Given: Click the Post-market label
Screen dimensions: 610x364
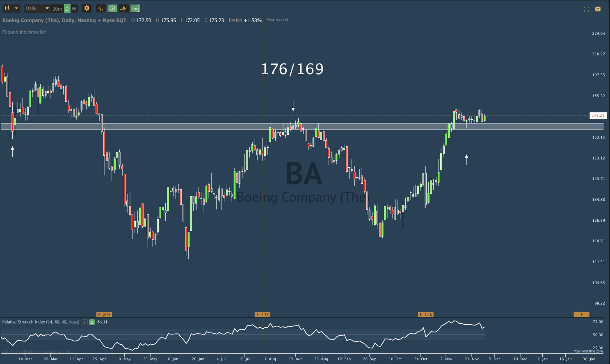Looking at the screenshot, I should click(x=278, y=20).
